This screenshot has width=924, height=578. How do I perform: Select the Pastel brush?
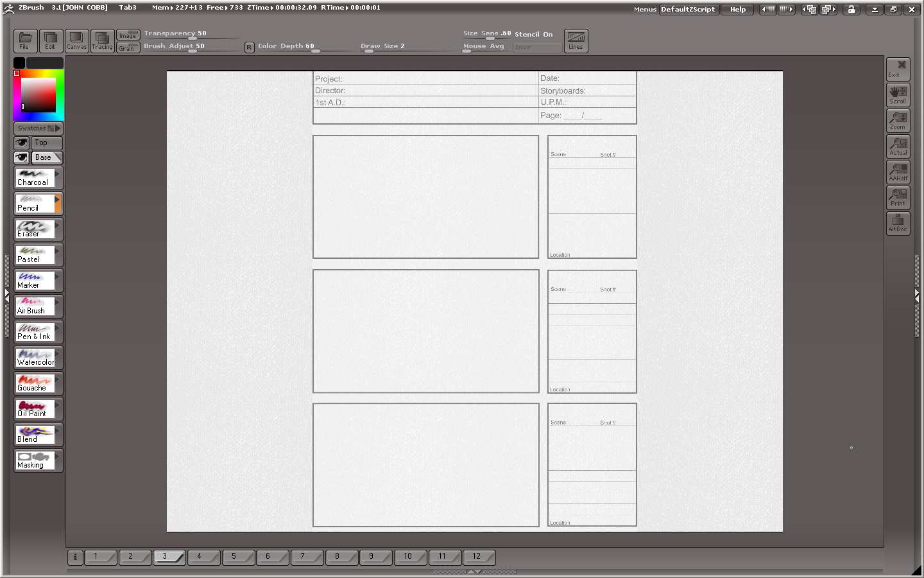pos(35,255)
